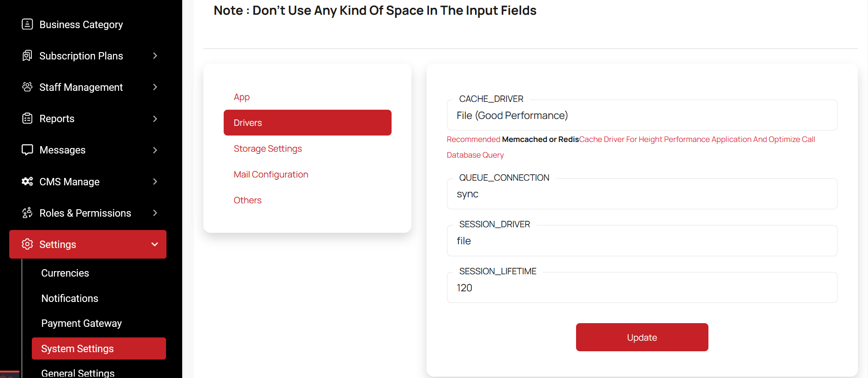Click the Business Category sidebar icon

coord(27,24)
